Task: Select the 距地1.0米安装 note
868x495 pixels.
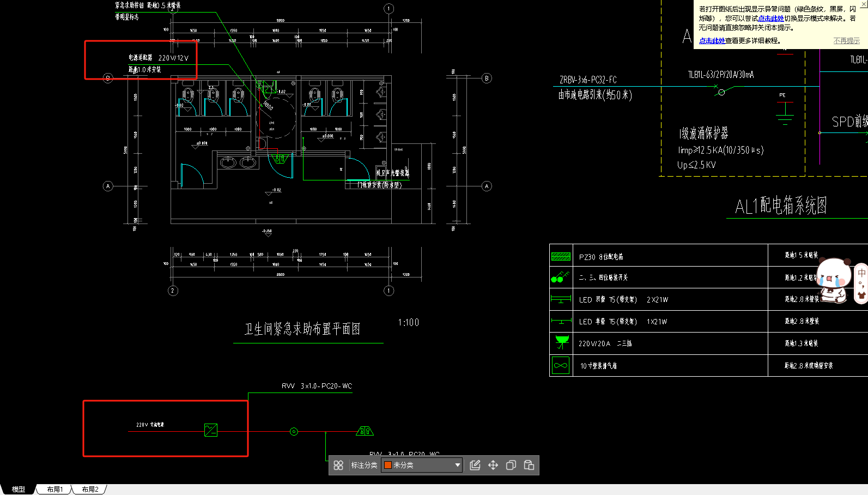Action: tap(145, 69)
